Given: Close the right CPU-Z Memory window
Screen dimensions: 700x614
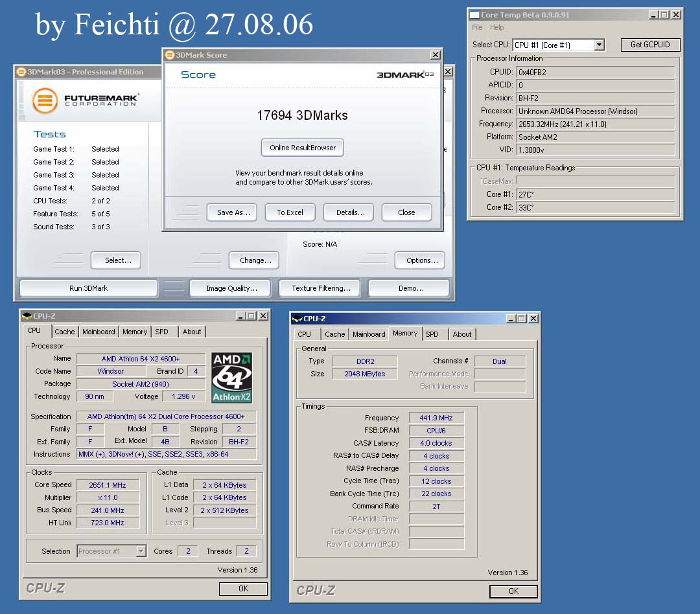Looking at the screenshot, I should [533, 319].
